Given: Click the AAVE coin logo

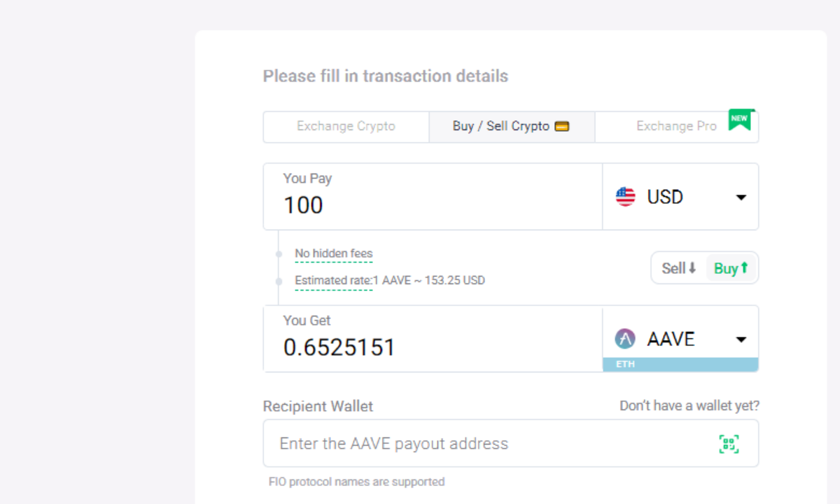Looking at the screenshot, I should pyautogui.click(x=625, y=339).
